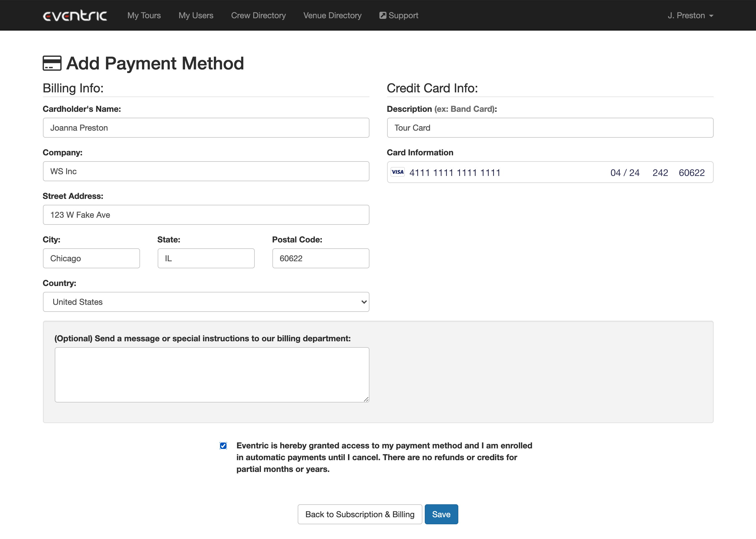Click the card CVC value 242

coord(660,173)
